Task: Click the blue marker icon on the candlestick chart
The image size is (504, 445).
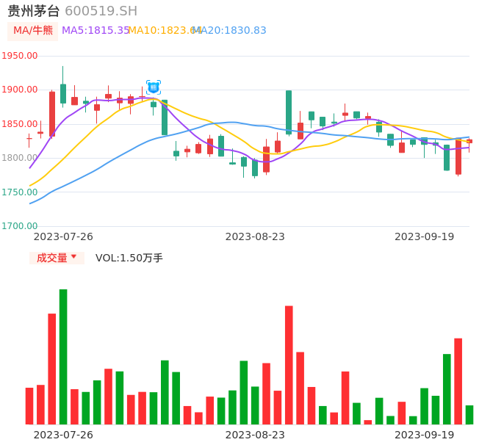Action: pyautogui.click(x=154, y=87)
